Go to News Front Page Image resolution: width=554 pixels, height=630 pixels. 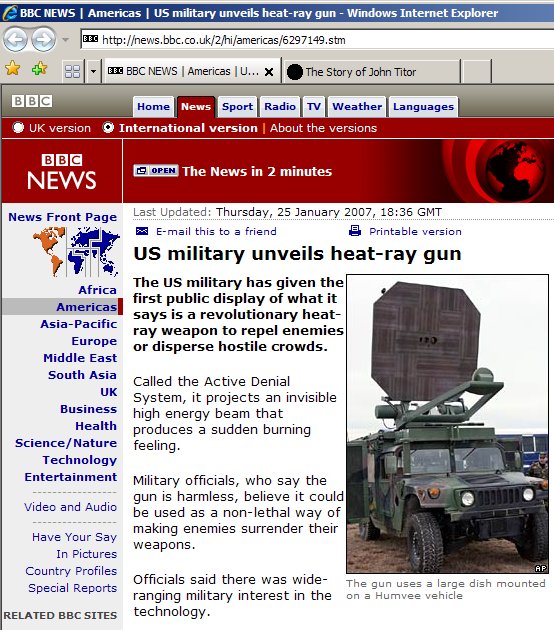click(x=63, y=217)
